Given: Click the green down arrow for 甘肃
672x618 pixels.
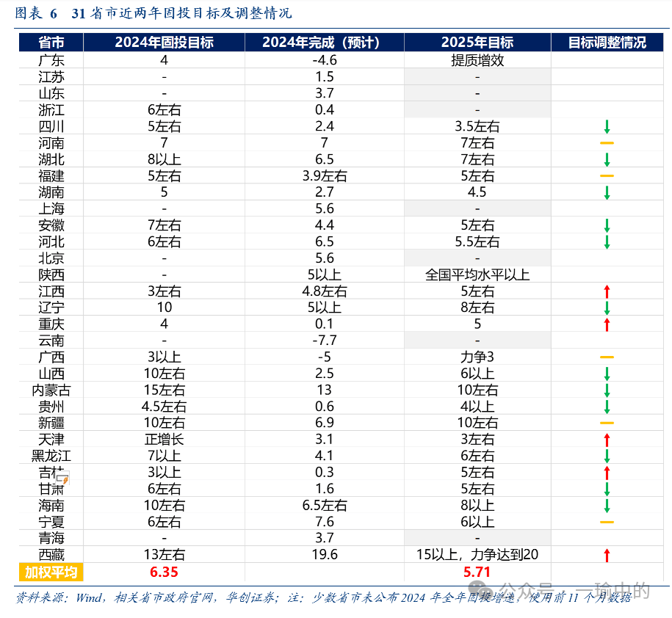Looking at the screenshot, I should coord(606,489).
